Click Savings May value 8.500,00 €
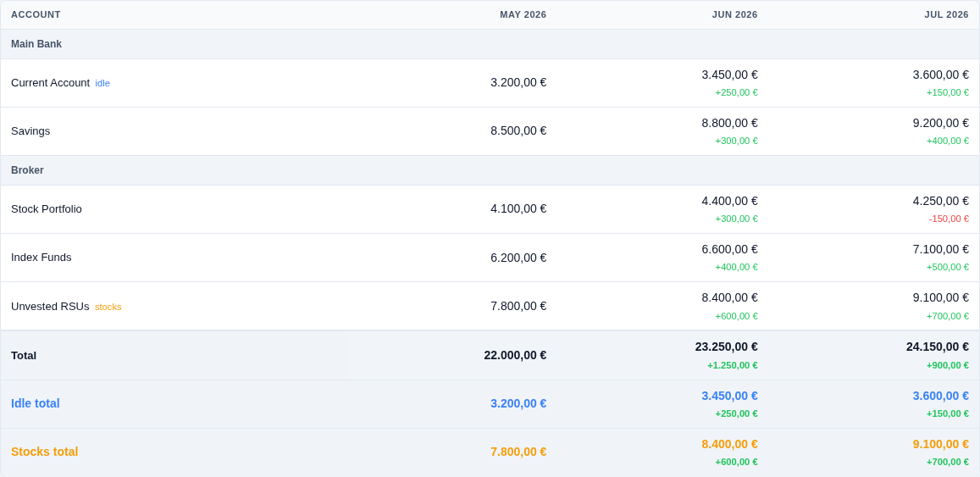 pos(518,131)
